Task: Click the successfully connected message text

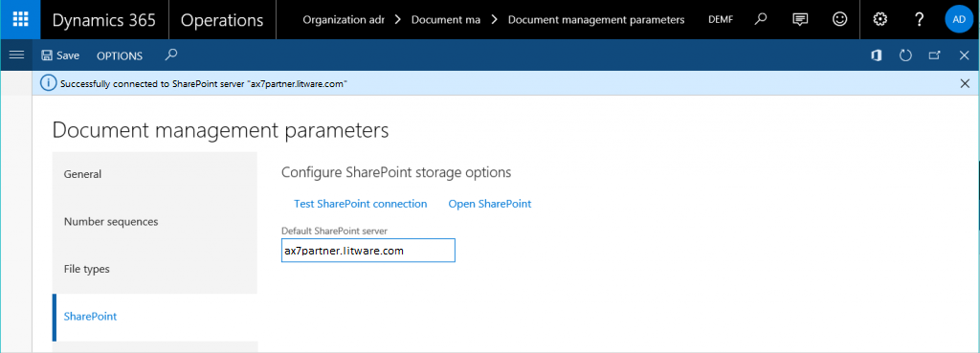Action: click(x=204, y=84)
